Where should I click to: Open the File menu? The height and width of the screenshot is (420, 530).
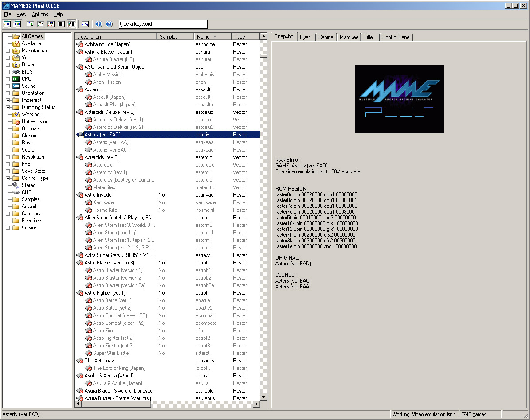tap(8, 14)
